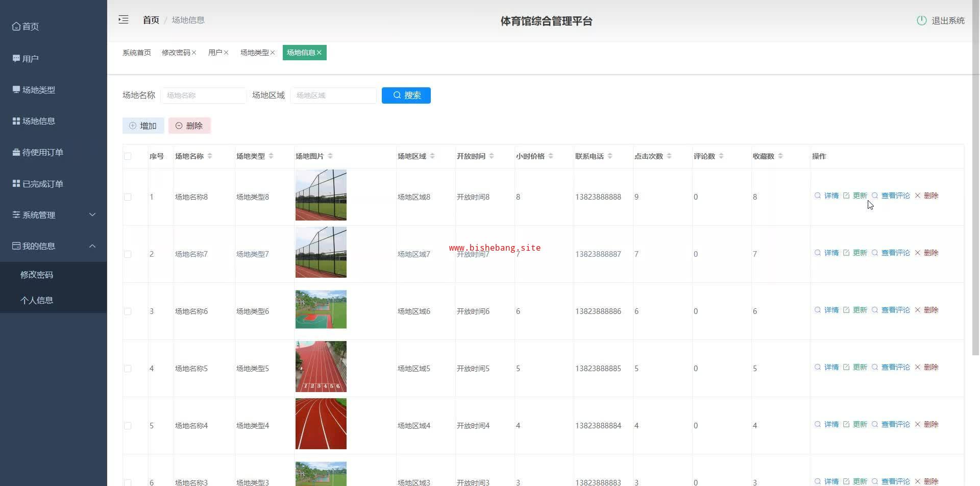Viewport: 980px width, 486px height.
Task: Sort the table by 小时价格 column
Action: (x=551, y=156)
